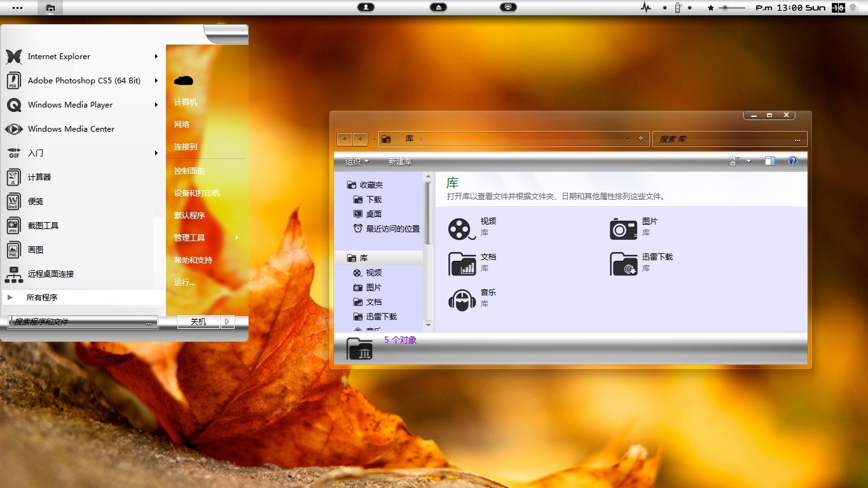This screenshot has height=488, width=868.
Task: Open the 计算器 calculator app
Action: (x=81, y=178)
